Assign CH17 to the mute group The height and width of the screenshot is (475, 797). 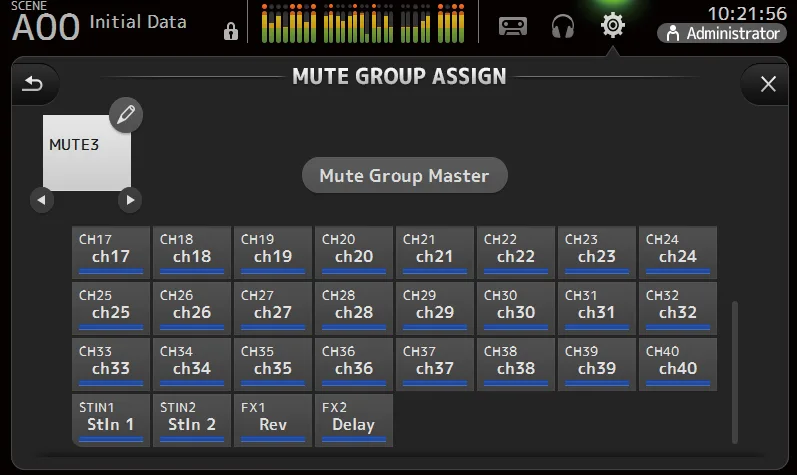pos(111,252)
